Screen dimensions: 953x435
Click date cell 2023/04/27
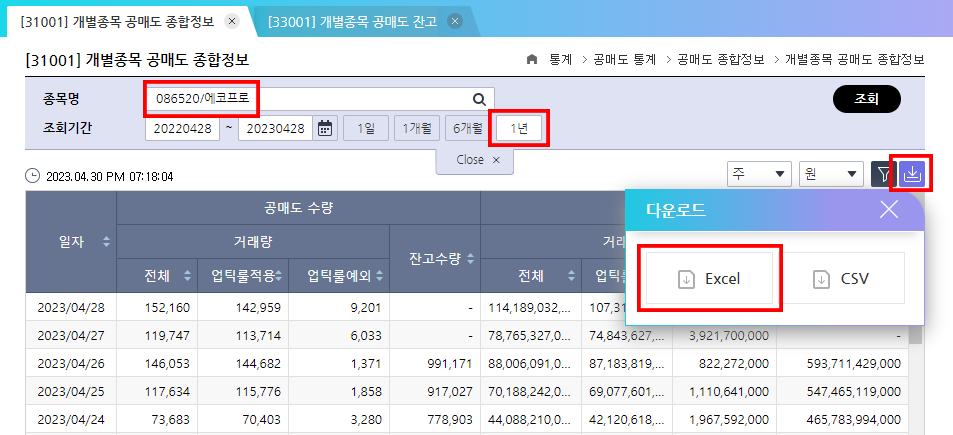(x=71, y=335)
